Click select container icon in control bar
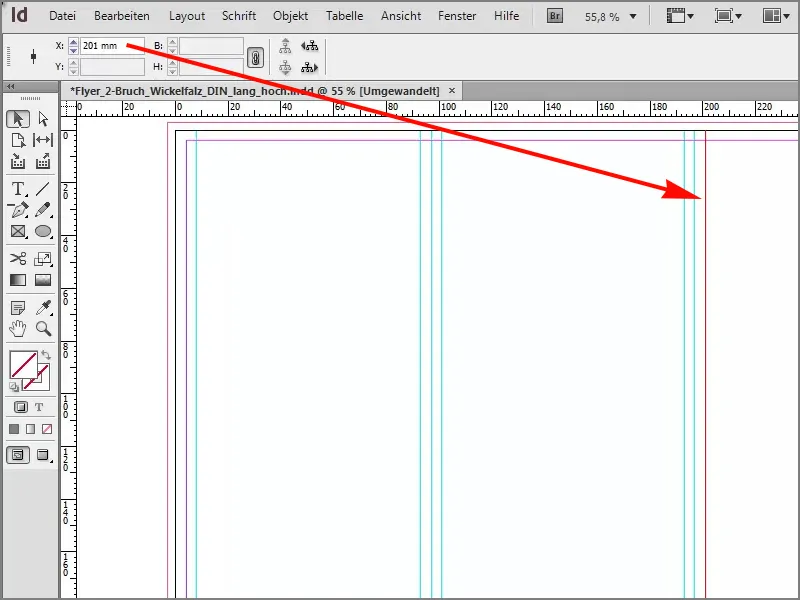 tap(285, 46)
